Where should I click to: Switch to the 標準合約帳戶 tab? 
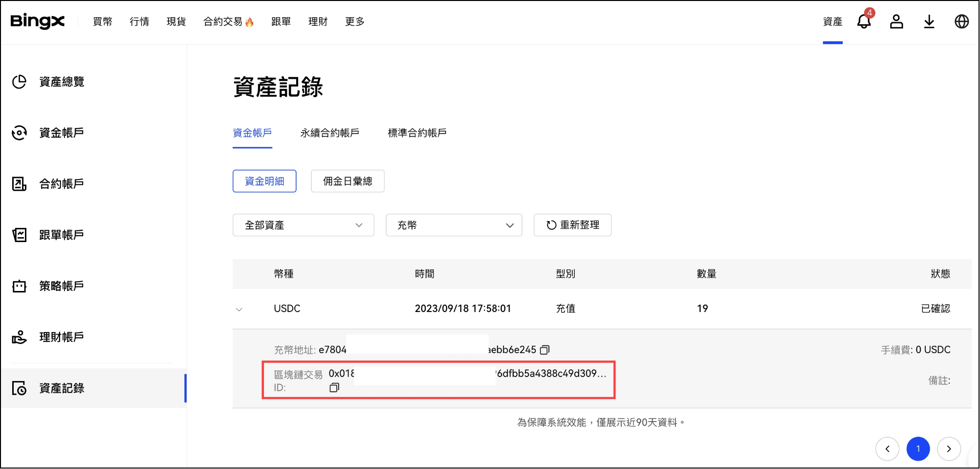417,133
